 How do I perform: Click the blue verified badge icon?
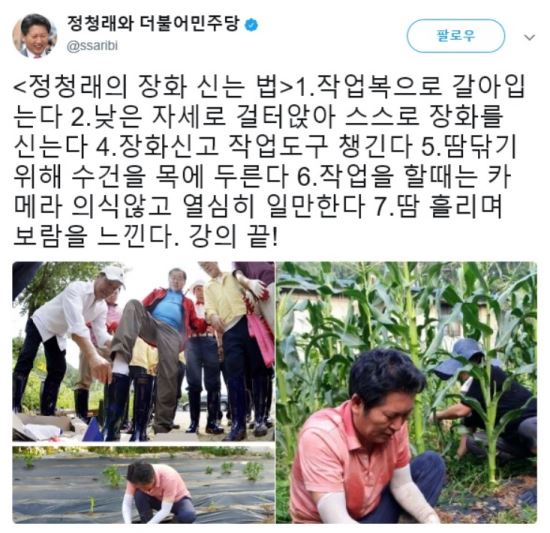251,25
